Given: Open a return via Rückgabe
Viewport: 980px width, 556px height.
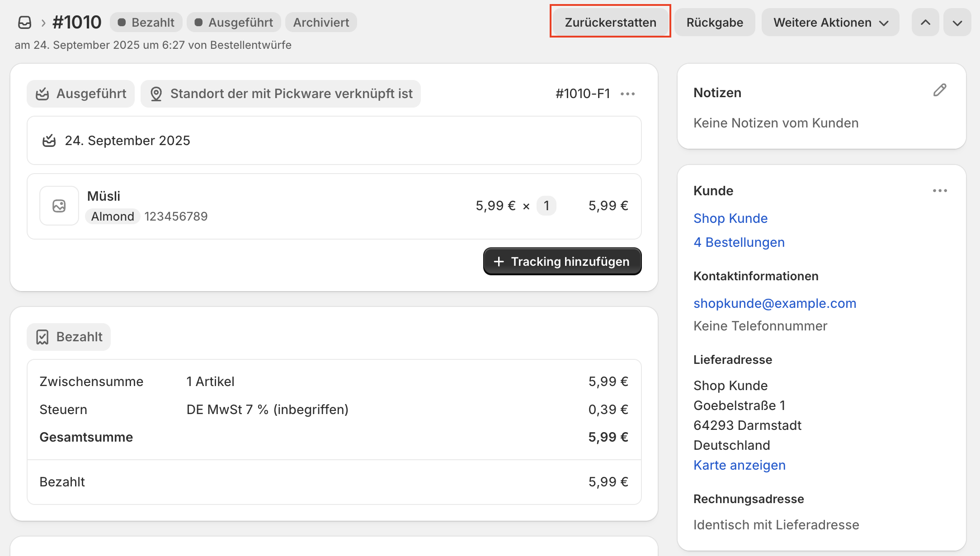Looking at the screenshot, I should click(x=714, y=22).
